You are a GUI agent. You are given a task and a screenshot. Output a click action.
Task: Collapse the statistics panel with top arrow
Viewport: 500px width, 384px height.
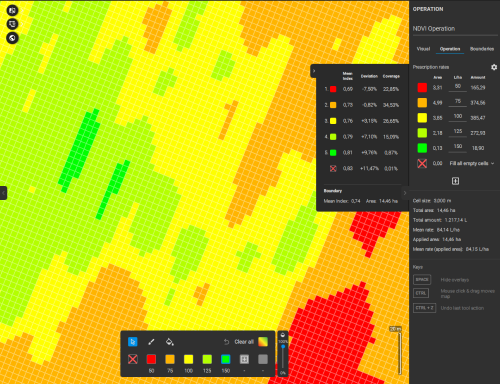(x=313, y=71)
